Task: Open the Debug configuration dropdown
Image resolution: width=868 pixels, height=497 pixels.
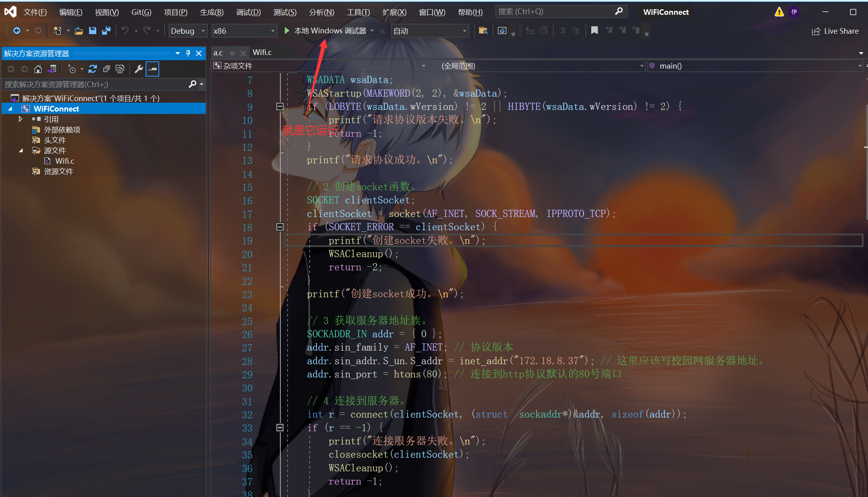Action: tap(188, 31)
